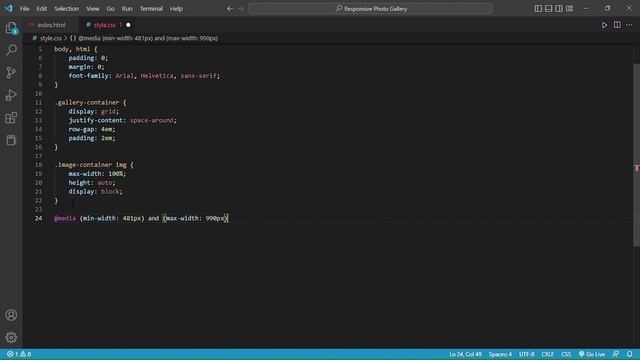Click the feedback icon in status bar
The image size is (640, 360).
tap(616, 354)
